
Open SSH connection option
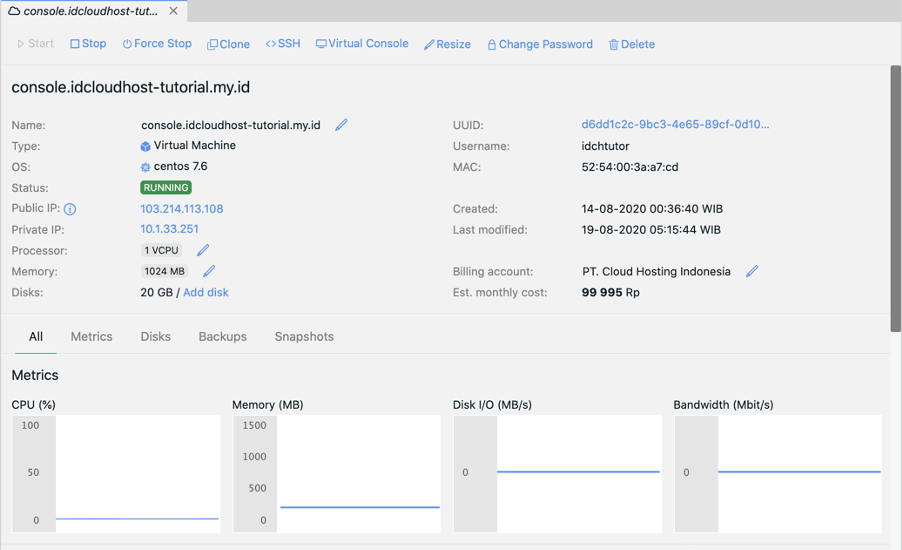(283, 44)
